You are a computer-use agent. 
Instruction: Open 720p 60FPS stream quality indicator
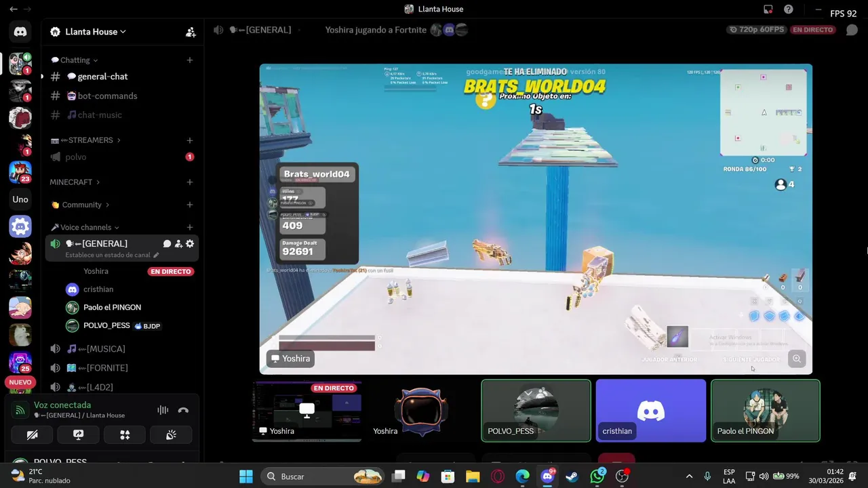(755, 30)
